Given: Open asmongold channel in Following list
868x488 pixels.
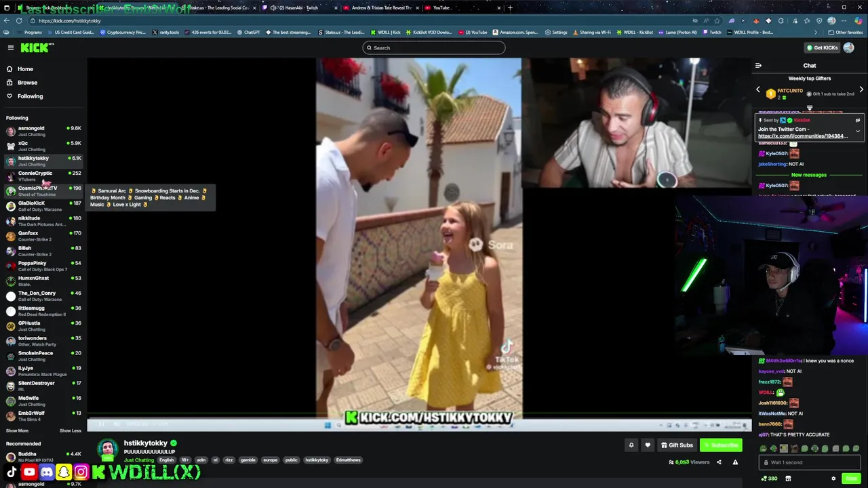Looking at the screenshot, I should click(x=43, y=131).
